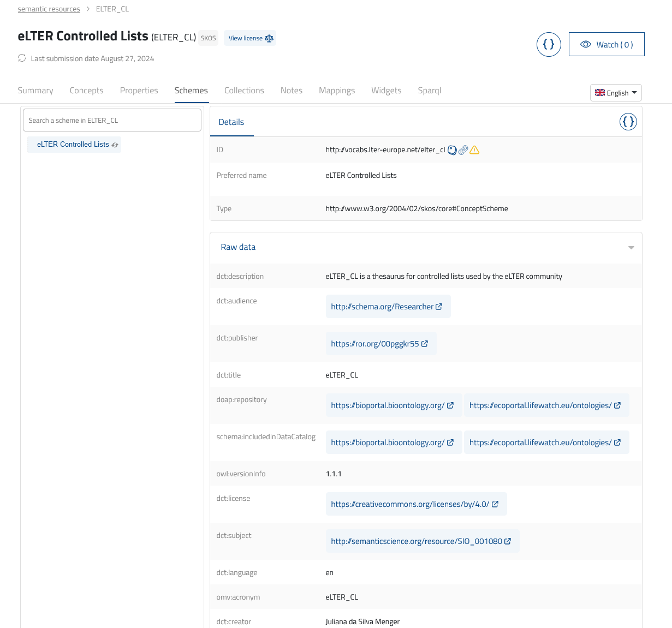Click the dct:language value en
Image resolution: width=672 pixels, height=628 pixels.
coord(329,572)
